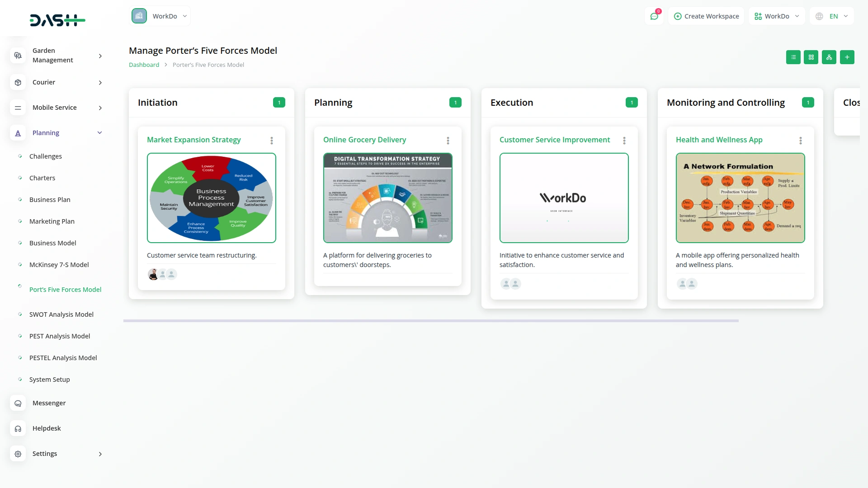This screenshot has height=488, width=868.
Task: Go to Dashboard breadcrumb link
Action: click(144, 65)
